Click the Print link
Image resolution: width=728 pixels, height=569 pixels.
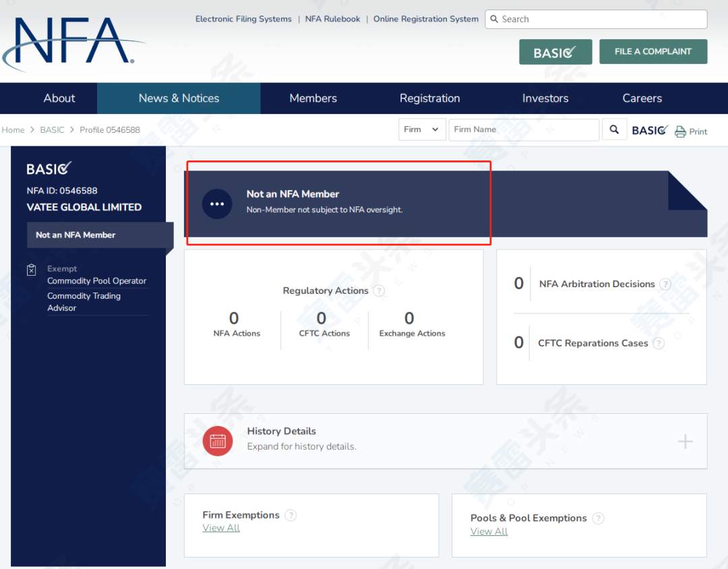(698, 132)
